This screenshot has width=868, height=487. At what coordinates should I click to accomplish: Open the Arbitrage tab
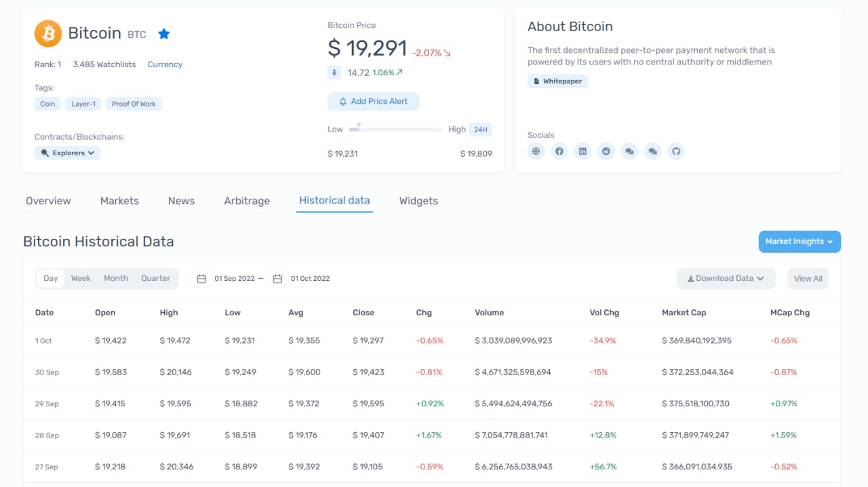pyautogui.click(x=247, y=201)
